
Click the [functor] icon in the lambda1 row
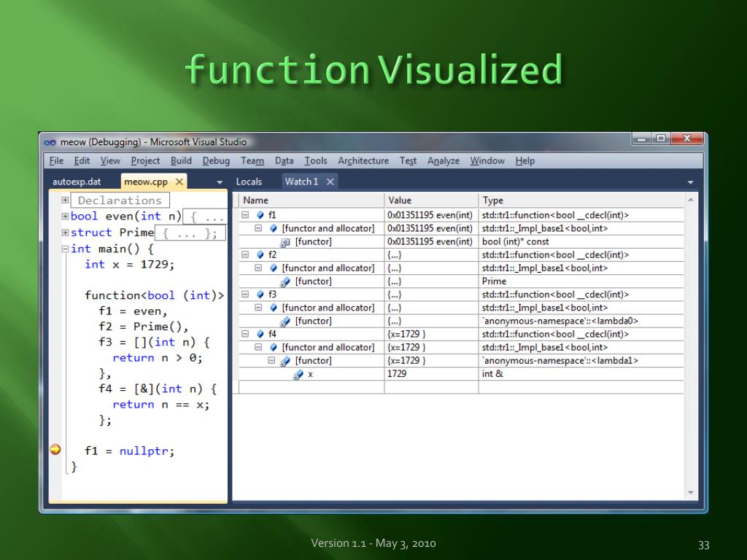(x=285, y=361)
